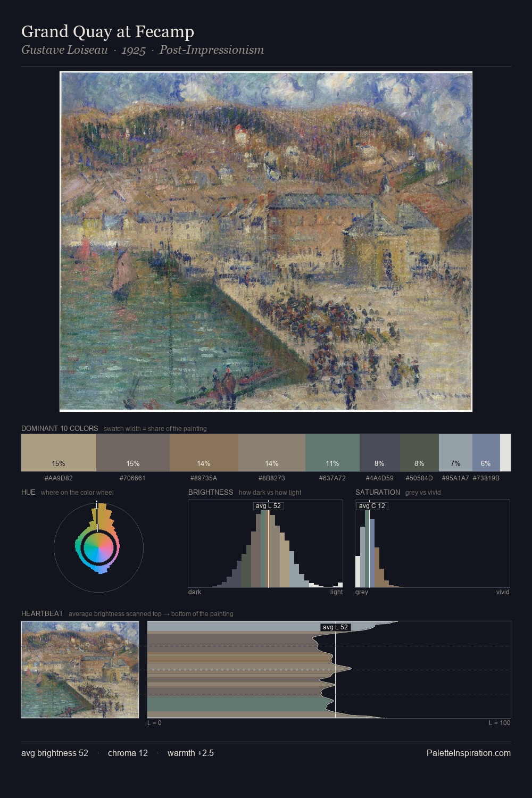This screenshot has height=798, width=532.
Task: Click the hex code '#706661'
Action: (132, 478)
